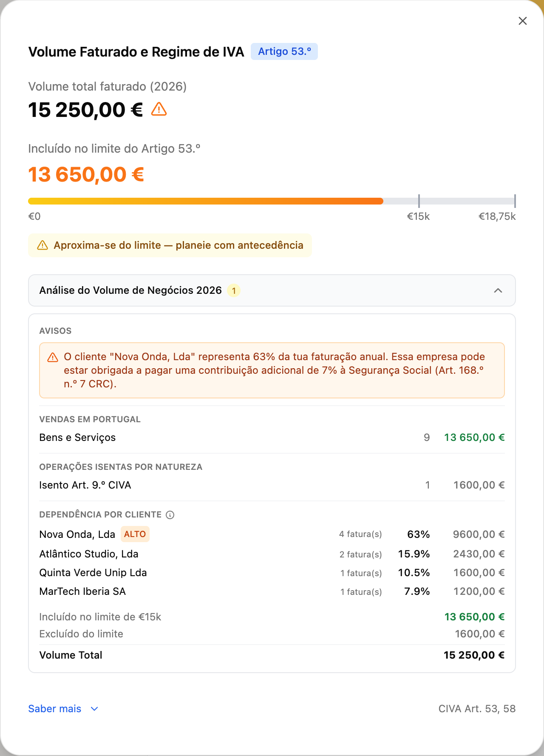Click the orange warning triangle beside 15 250,00 €
Viewport: 544px width, 756px height.
pyautogui.click(x=159, y=109)
